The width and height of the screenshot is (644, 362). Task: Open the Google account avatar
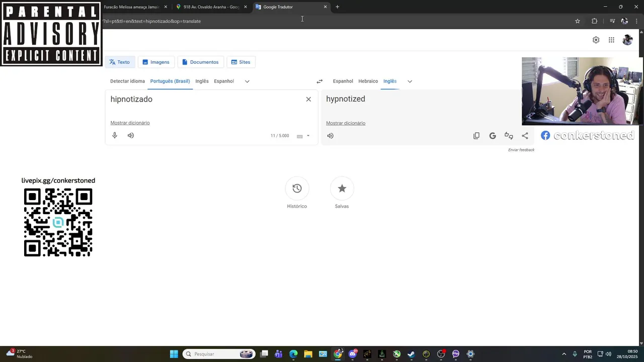(627, 40)
